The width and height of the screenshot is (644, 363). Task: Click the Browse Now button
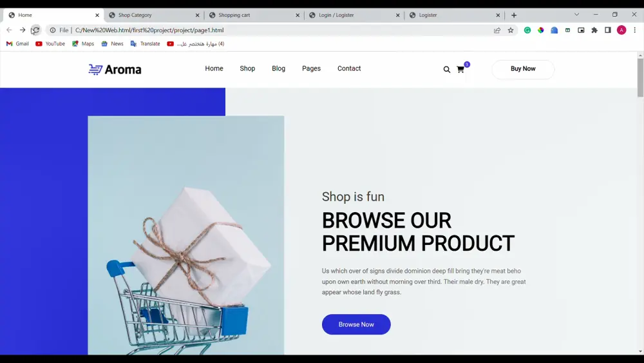pyautogui.click(x=356, y=324)
